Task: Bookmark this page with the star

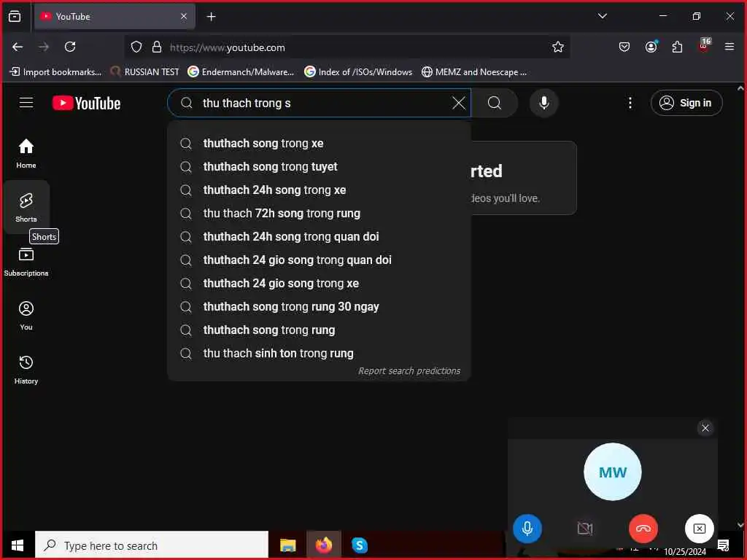Action: pyautogui.click(x=558, y=47)
